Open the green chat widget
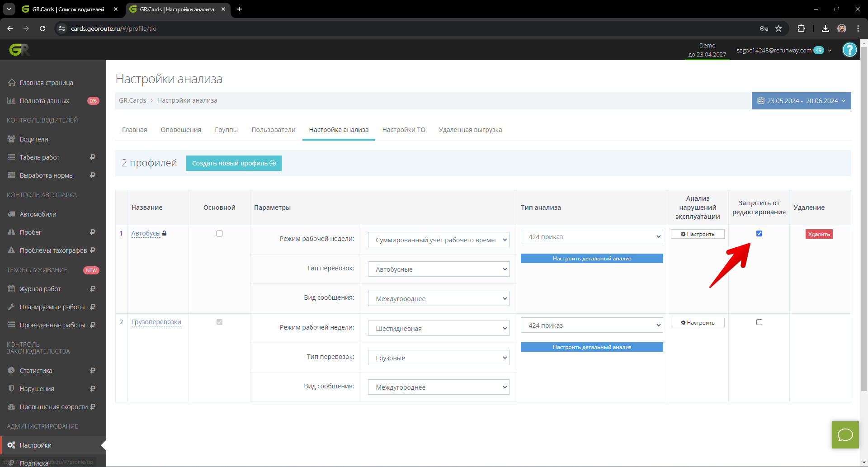Image resolution: width=868 pixels, height=467 pixels. (845, 435)
